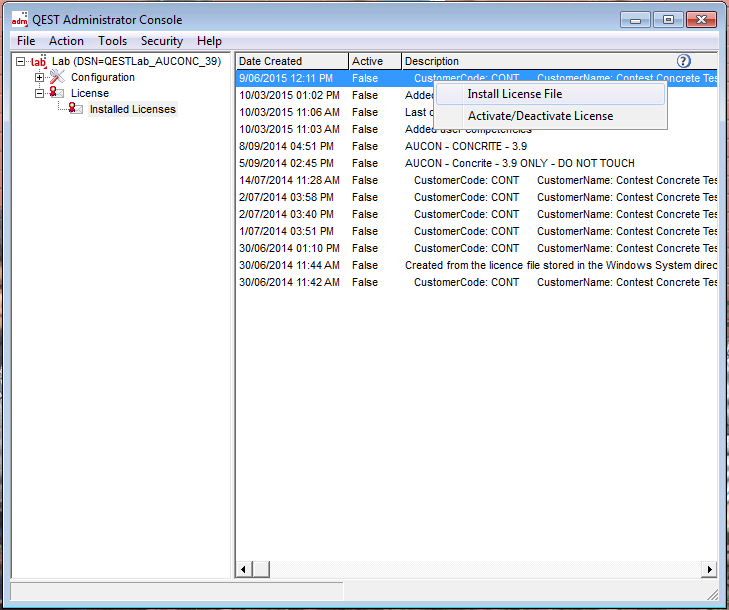The width and height of the screenshot is (729, 610).
Task: Click the horizontal scrollbar left arrow
Action: tap(244, 569)
